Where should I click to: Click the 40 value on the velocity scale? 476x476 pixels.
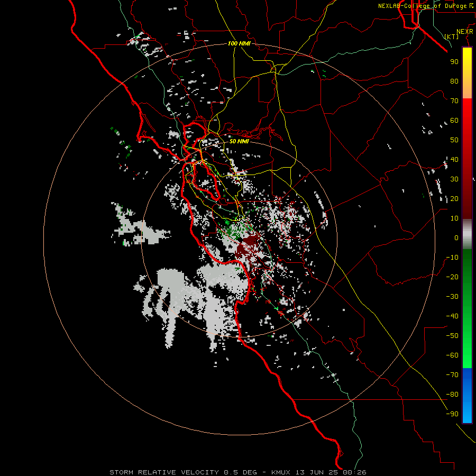[x=454, y=159]
